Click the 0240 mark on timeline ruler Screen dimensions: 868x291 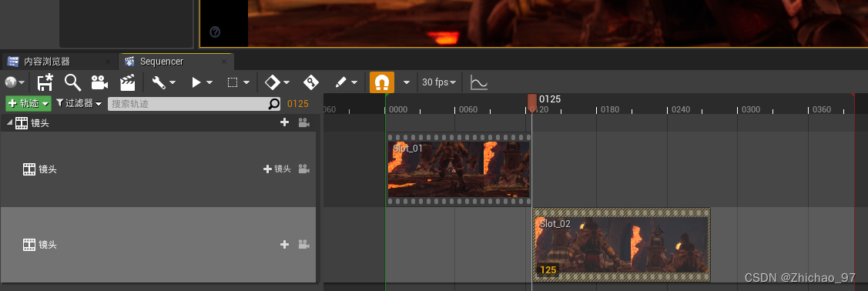[x=680, y=109]
